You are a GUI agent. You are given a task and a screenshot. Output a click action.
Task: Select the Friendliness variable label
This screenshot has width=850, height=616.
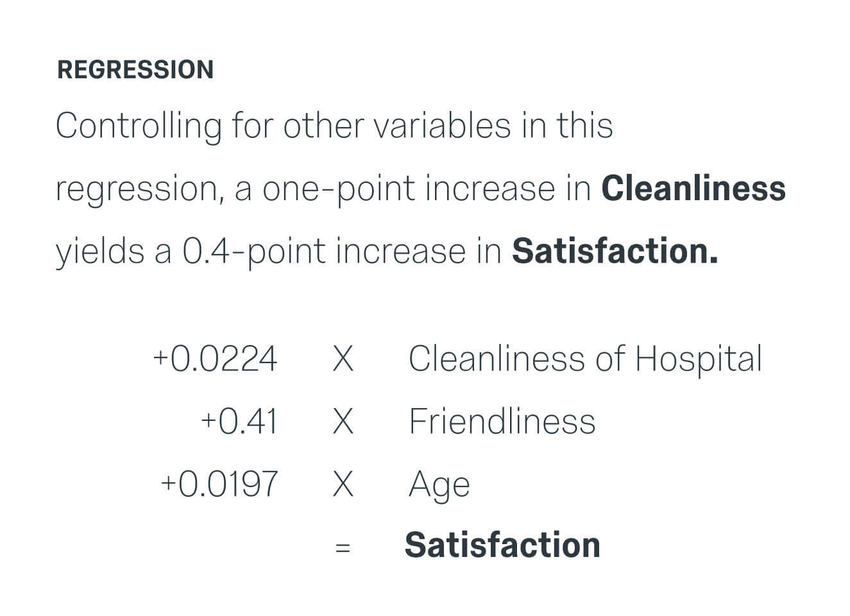click(x=502, y=421)
